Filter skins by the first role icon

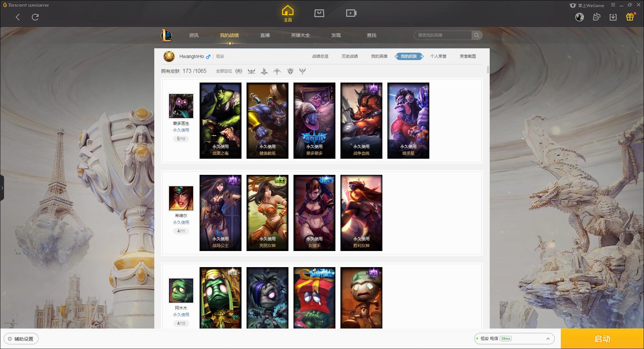pos(239,71)
